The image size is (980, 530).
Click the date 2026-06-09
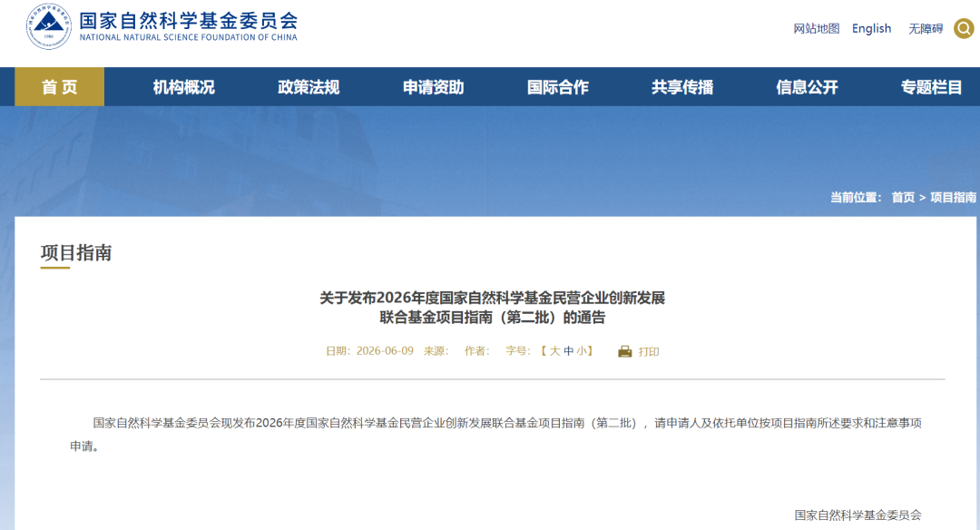[x=385, y=351]
